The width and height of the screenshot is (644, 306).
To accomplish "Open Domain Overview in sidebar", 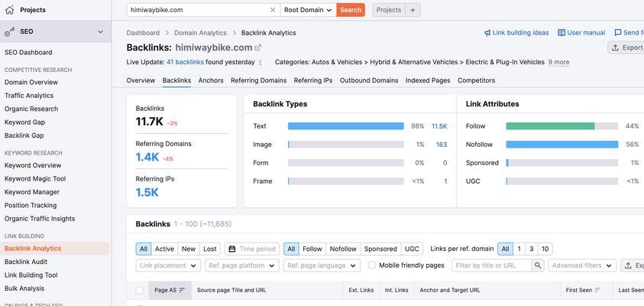I will [x=31, y=83].
